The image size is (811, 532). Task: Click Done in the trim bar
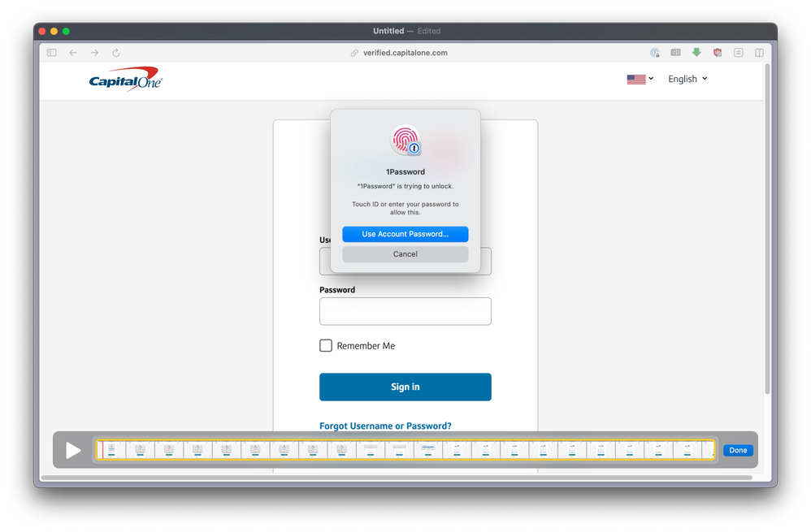point(738,450)
